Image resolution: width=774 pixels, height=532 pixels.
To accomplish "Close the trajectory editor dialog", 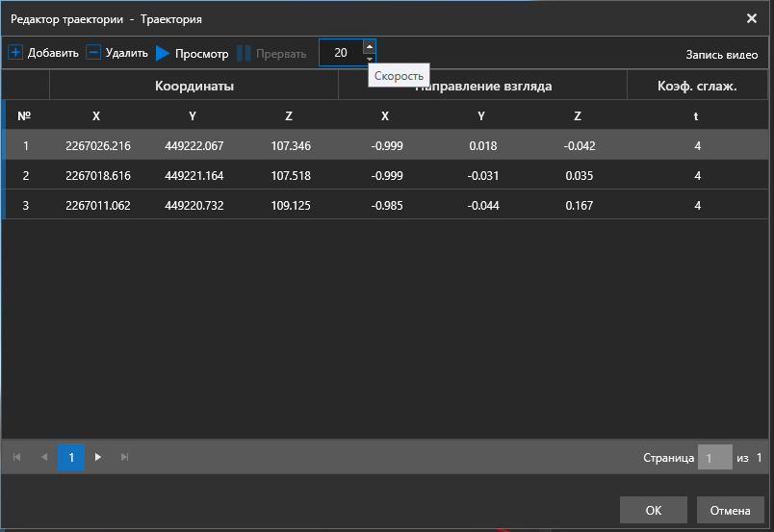I will pyautogui.click(x=751, y=18).
